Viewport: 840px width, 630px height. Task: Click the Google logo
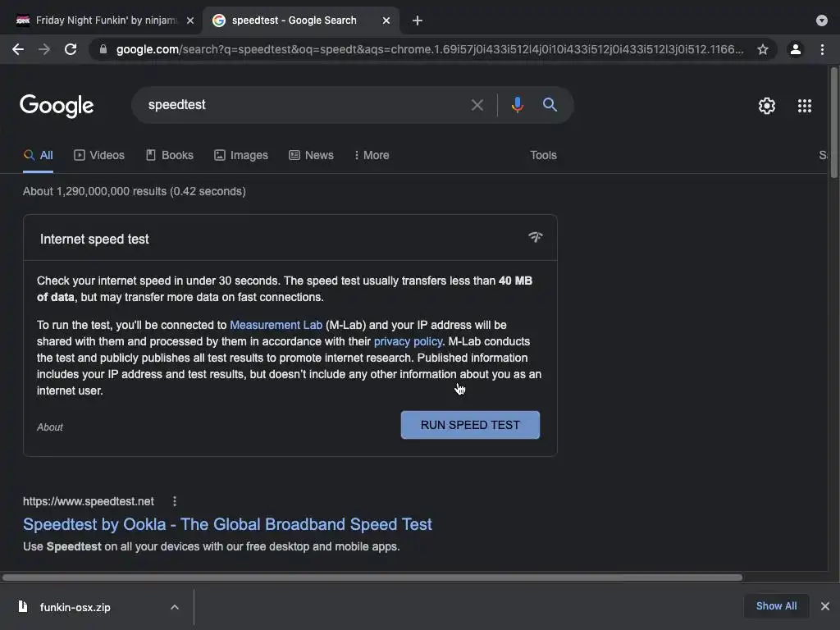pyautogui.click(x=57, y=106)
